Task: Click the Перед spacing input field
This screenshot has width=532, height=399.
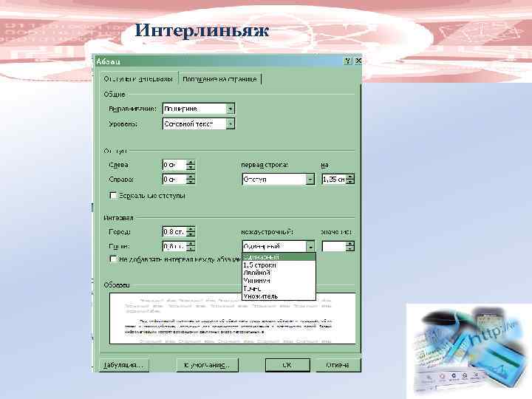Action: tap(174, 232)
